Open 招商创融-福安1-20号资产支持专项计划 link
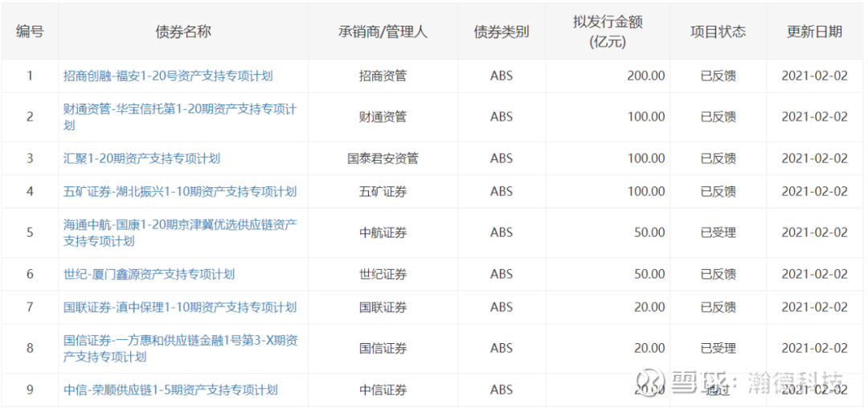The width and height of the screenshot is (868, 409). point(168,76)
